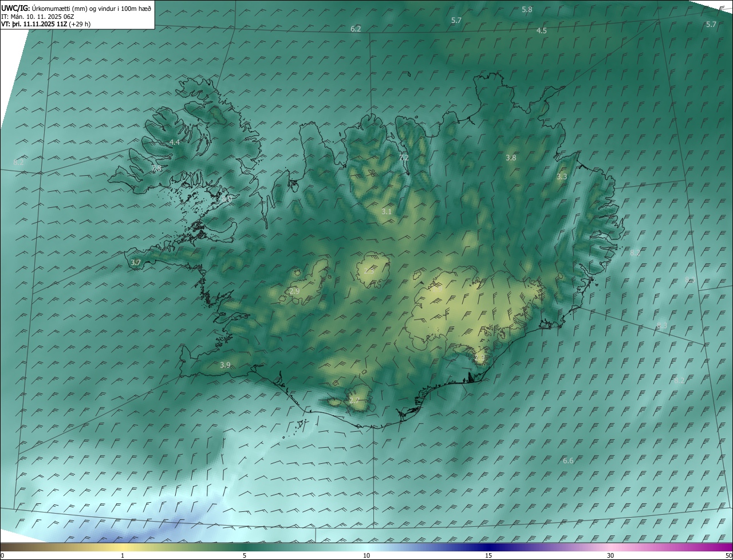733x560 pixels.
Task: Click the 6.6 value over the ocean
Action: (x=568, y=460)
